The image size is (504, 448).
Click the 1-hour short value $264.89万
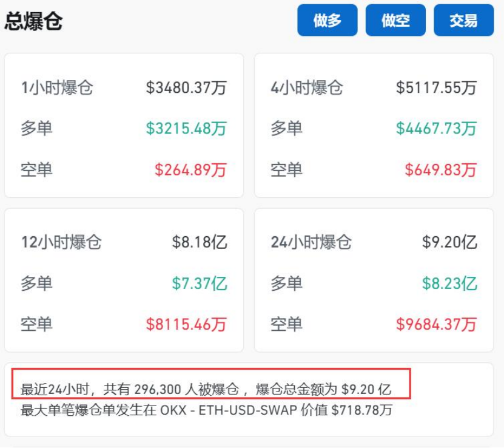pos(190,169)
